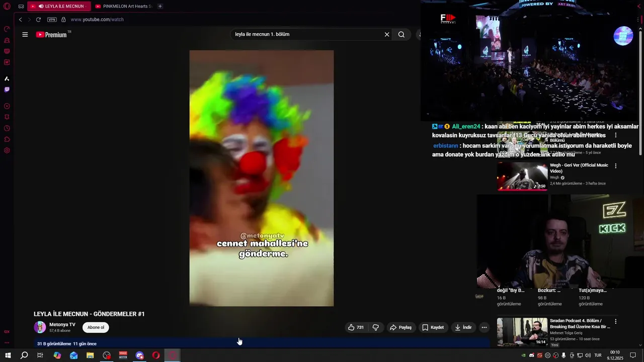Open a new browser tab with the plus button

click(160, 7)
